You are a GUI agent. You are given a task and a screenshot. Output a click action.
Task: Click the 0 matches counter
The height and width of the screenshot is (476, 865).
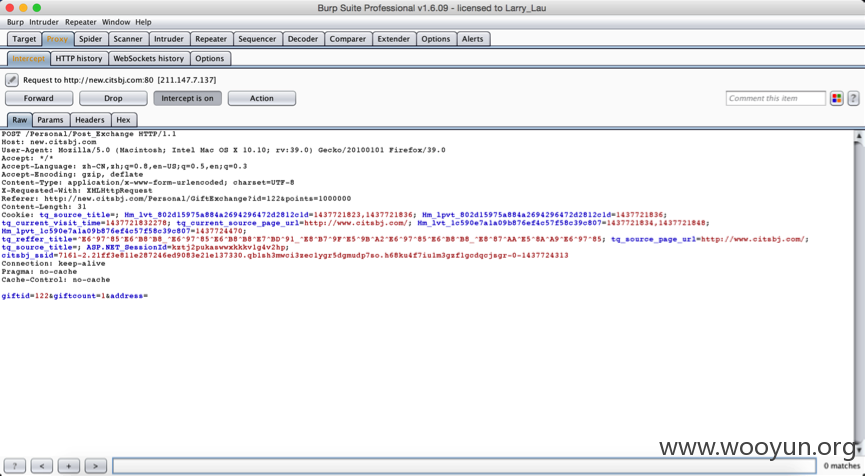[x=841, y=466]
